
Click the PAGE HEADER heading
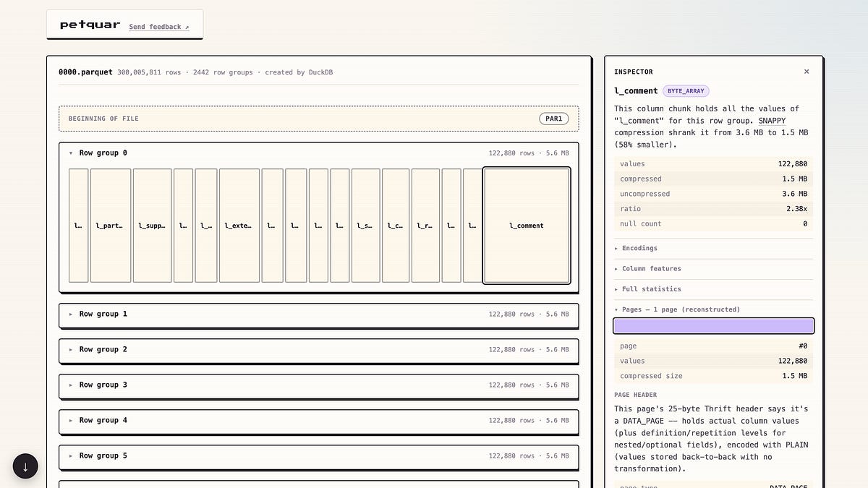tap(636, 395)
